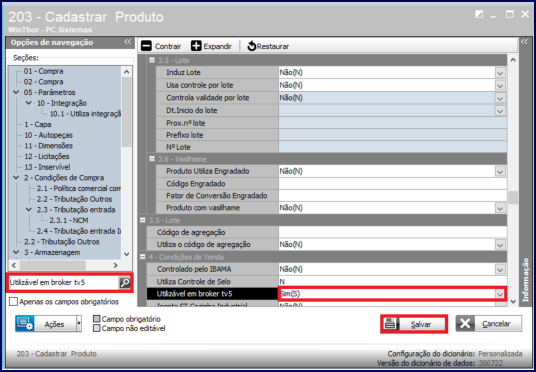Click Fator de Conversão Engradado field
The image size is (536, 372).
pyautogui.click(x=392, y=196)
